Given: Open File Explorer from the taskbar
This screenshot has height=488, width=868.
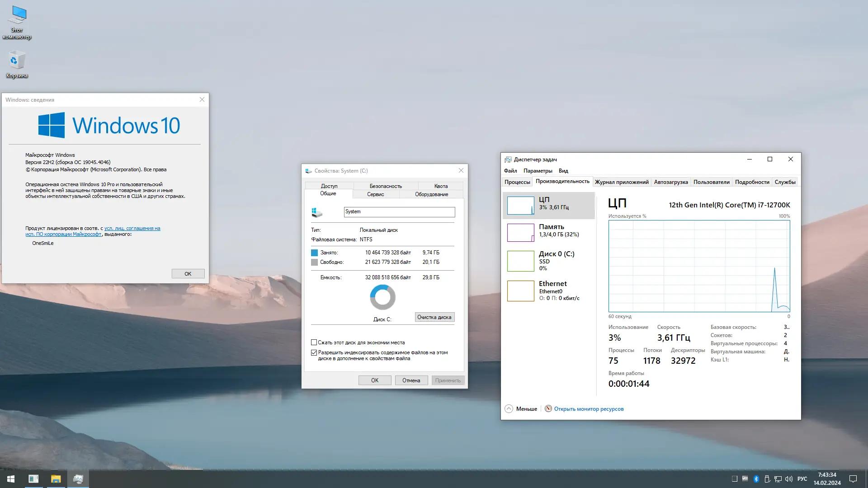Looking at the screenshot, I should coord(56,479).
